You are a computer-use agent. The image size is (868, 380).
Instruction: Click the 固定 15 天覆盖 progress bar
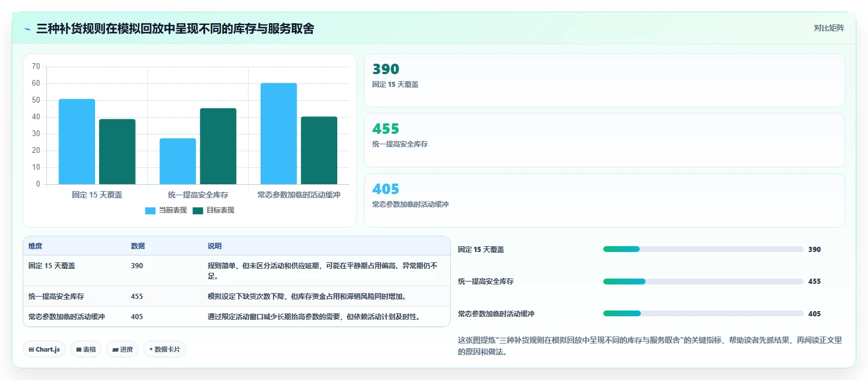tap(703, 249)
